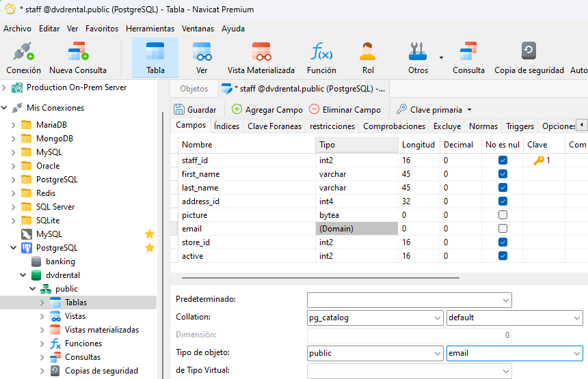Open the Archivo menu
This screenshot has width=588, height=379.
point(17,29)
